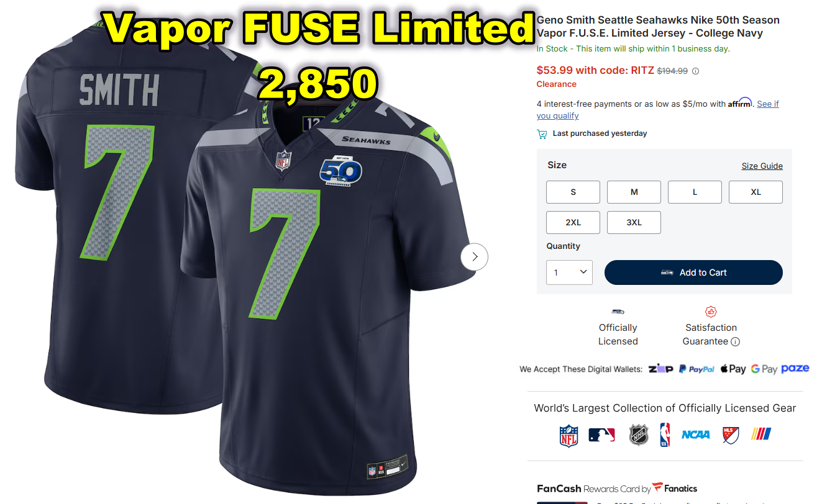Open the Quantity dropdown
Image resolution: width=840 pixels, height=504 pixels.
click(569, 272)
